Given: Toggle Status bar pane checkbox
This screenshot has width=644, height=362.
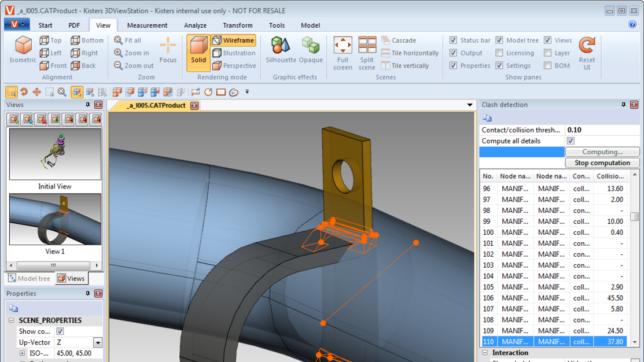Looking at the screenshot, I should click(x=453, y=40).
